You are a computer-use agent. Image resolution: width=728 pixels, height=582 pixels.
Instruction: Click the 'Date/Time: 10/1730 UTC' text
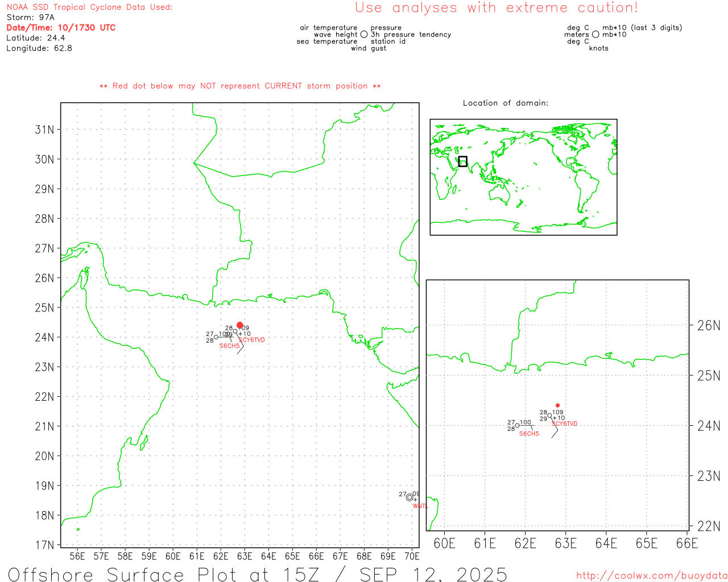click(x=61, y=27)
